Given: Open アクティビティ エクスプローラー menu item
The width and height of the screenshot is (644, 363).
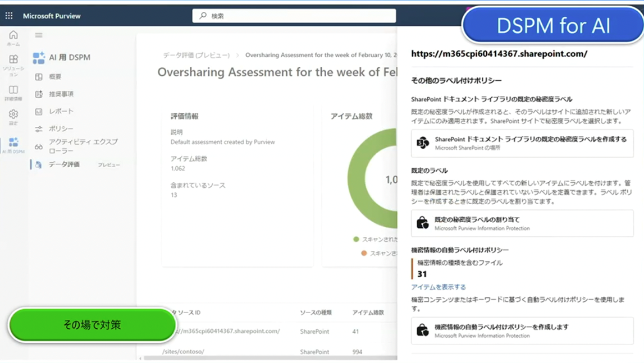Looking at the screenshot, I should [x=83, y=146].
